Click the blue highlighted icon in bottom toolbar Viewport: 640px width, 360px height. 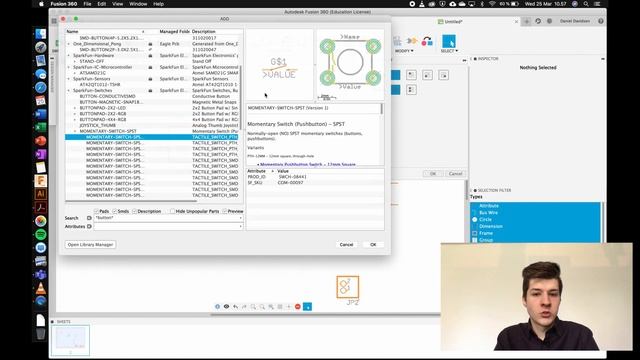[x=307, y=307]
